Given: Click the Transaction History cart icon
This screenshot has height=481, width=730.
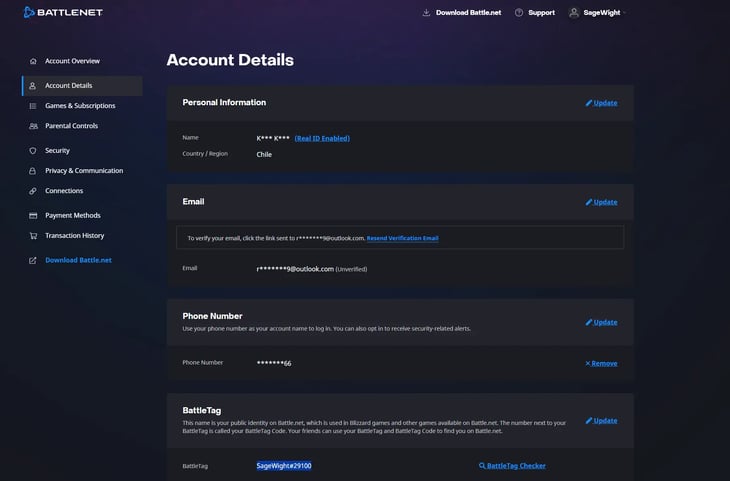Looking at the screenshot, I should click(x=33, y=236).
